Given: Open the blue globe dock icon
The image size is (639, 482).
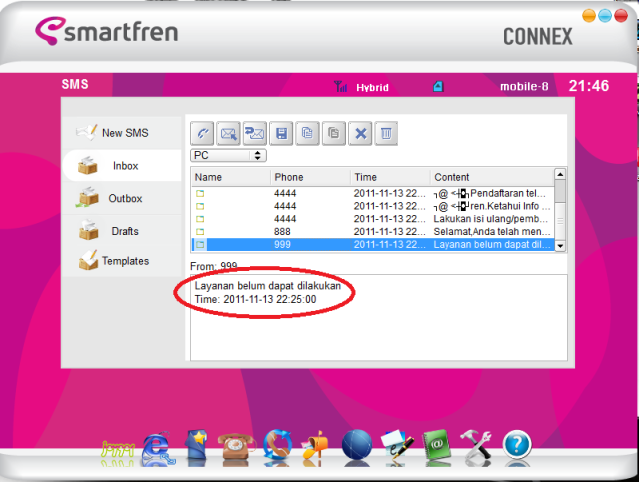Looking at the screenshot, I should pyautogui.click(x=357, y=446).
